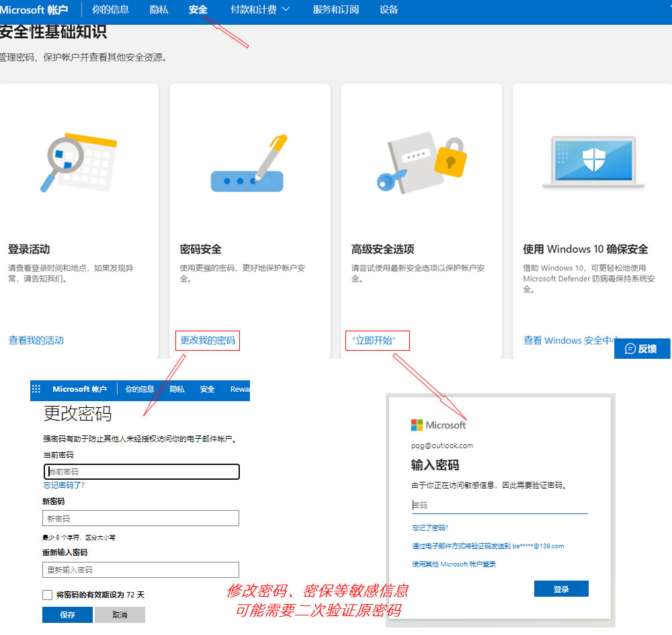Click the 安全性基础知识 page heading
Image resolution: width=672 pixels, height=635 pixels.
pos(52,32)
